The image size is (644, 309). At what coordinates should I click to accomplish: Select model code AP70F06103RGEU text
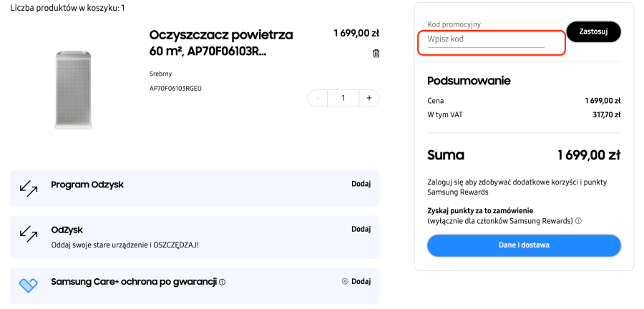[x=175, y=88]
